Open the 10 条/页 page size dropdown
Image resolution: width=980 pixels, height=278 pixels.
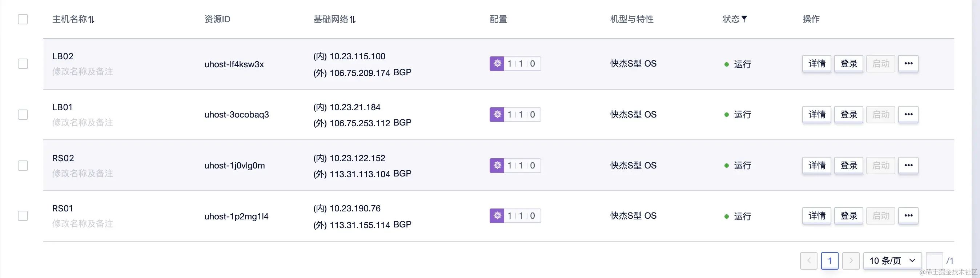click(892, 261)
